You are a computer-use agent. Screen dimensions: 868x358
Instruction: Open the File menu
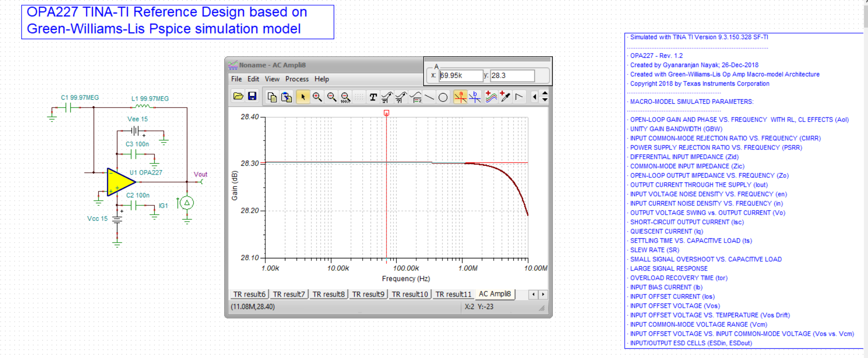click(236, 79)
